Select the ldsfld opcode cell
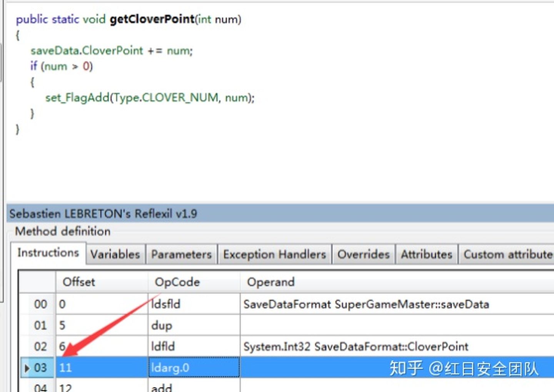554x392 pixels. click(194, 304)
